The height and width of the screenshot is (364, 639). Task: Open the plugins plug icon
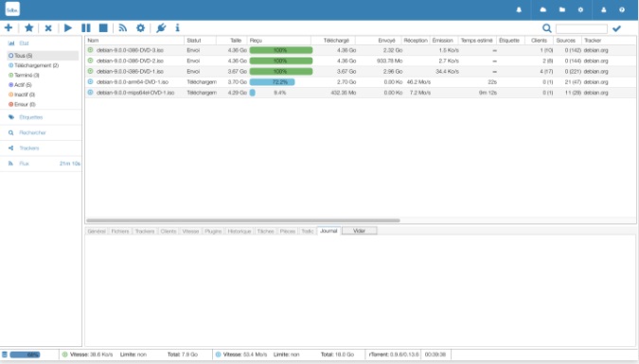click(x=161, y=27)
